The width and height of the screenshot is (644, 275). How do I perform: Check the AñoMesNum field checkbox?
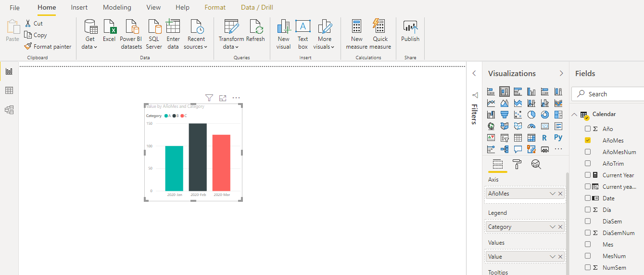point(588,152)
